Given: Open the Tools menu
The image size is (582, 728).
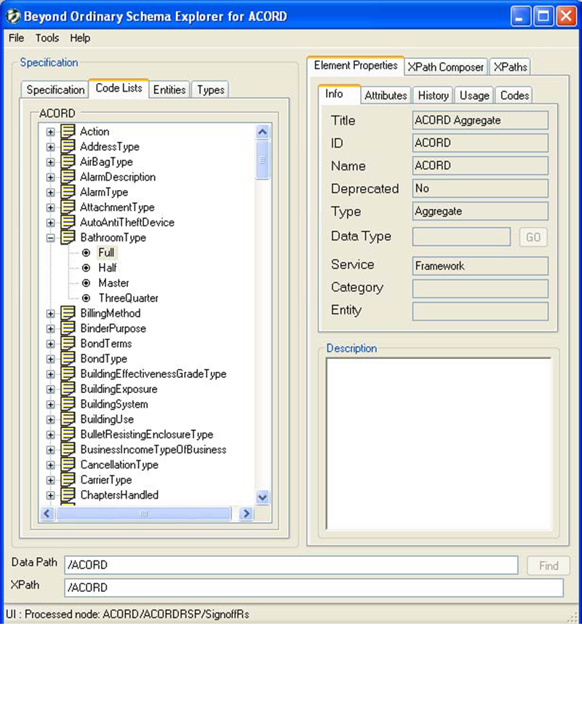Looking at the screenshot, I should [47, 38].
